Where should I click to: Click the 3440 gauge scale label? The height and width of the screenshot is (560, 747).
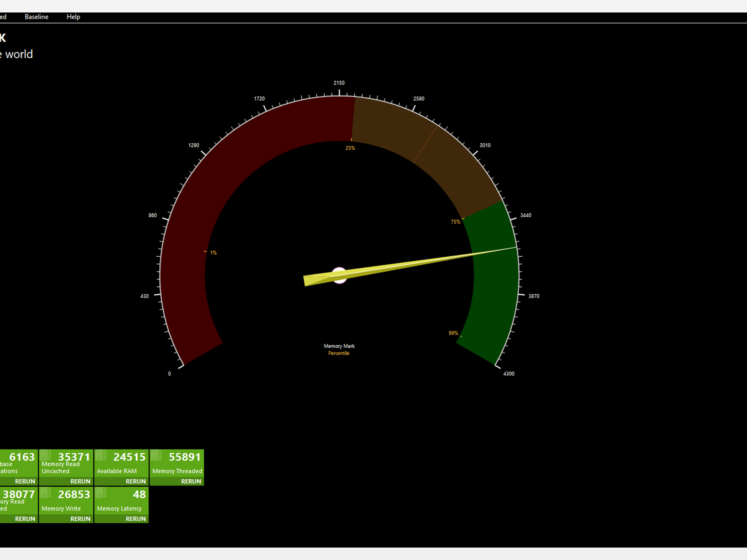coord(526,215)
